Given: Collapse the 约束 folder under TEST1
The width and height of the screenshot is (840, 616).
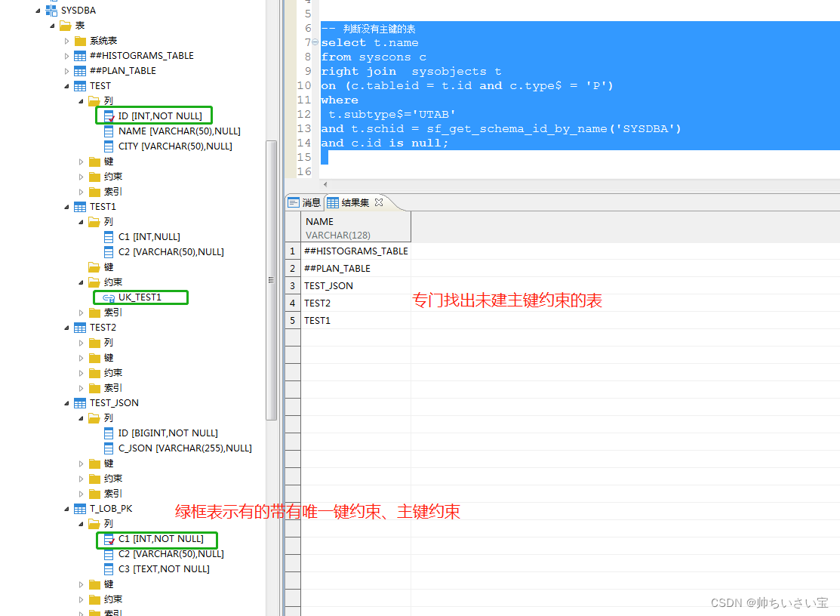Looking at the screenshot, I should [x=81, y=282].
